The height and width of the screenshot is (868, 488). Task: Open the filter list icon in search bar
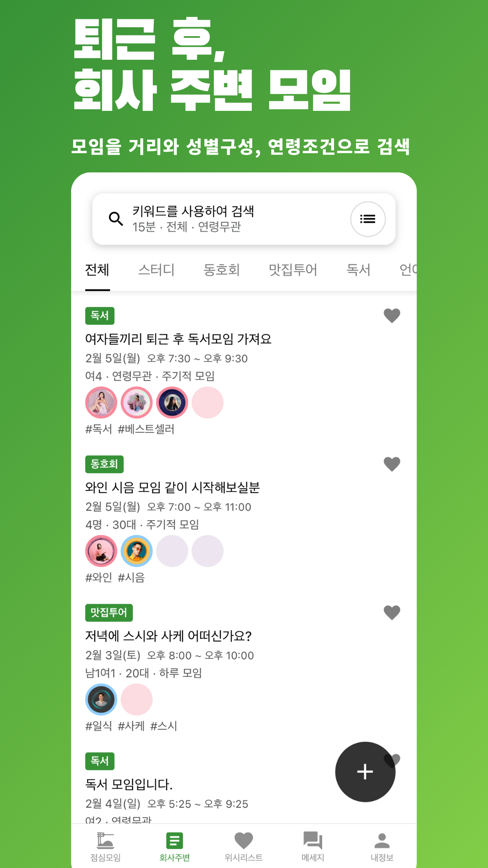click(x=368, y=219)
